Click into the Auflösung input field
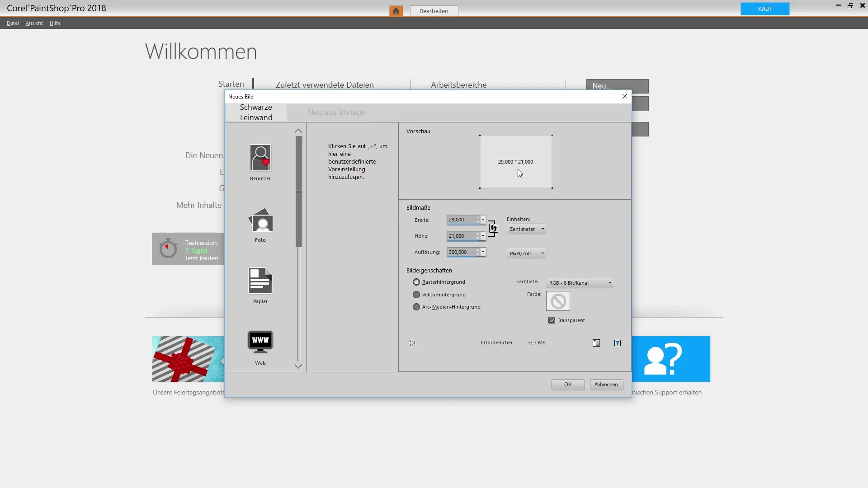 pos(461,252)
